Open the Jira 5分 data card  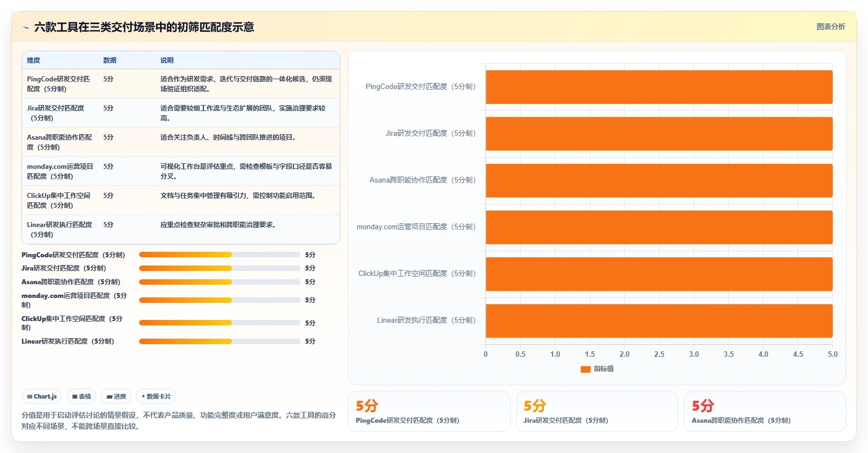597,411
